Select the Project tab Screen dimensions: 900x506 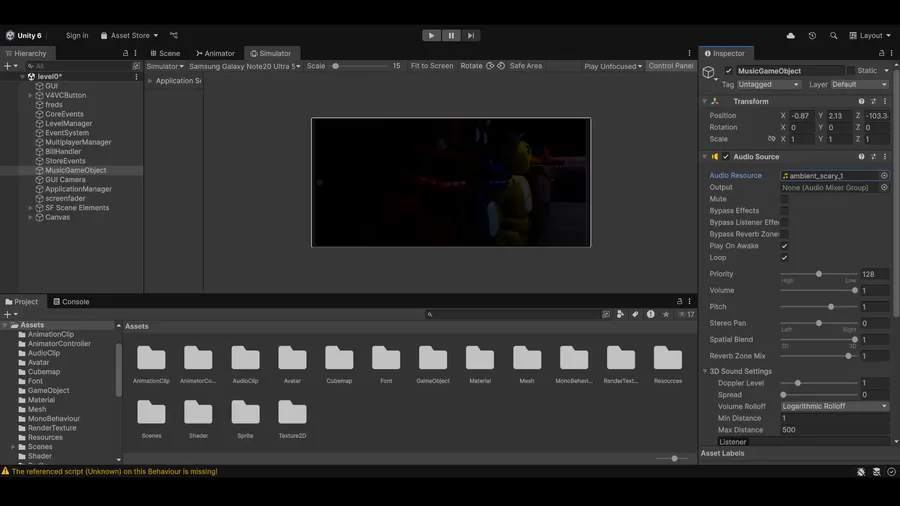[x=21, y=302]
